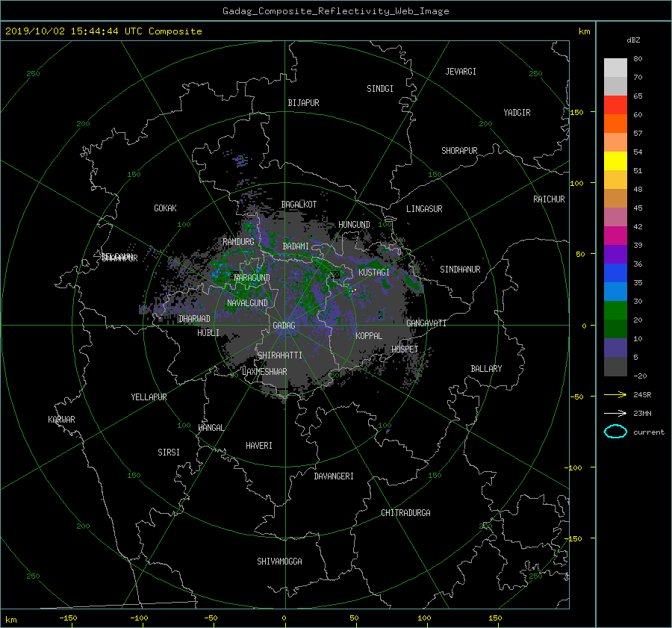
Task: Click the -150 tick on bottom axis
Action: click(68, 618)
